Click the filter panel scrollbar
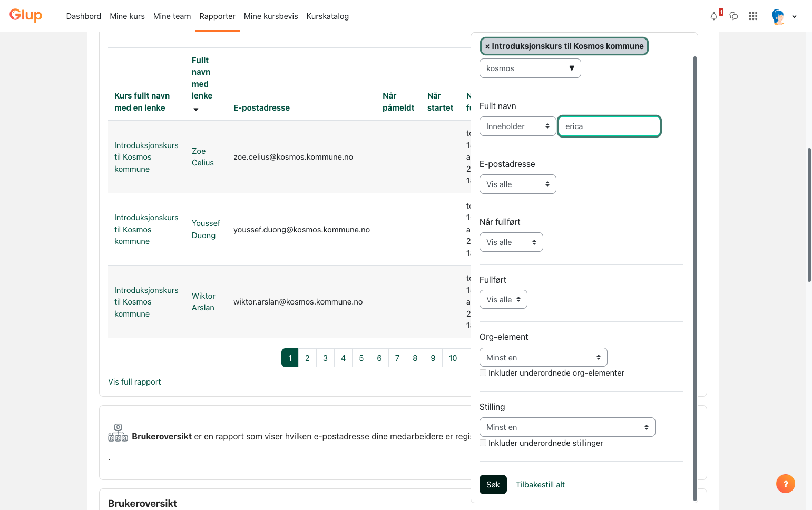The height and width of the screenshot is (510, 812). [695, 278]
